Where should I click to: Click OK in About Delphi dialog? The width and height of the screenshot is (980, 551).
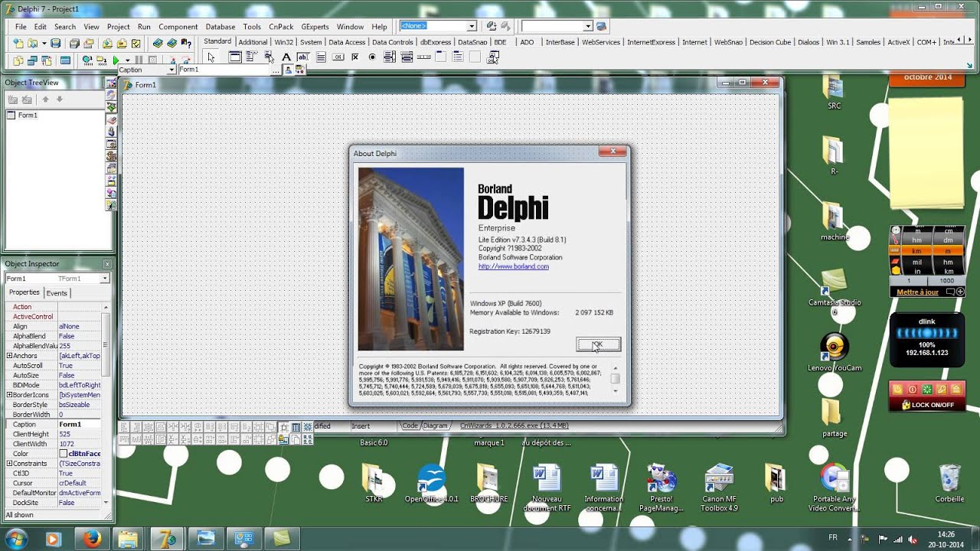click(598, 344)
